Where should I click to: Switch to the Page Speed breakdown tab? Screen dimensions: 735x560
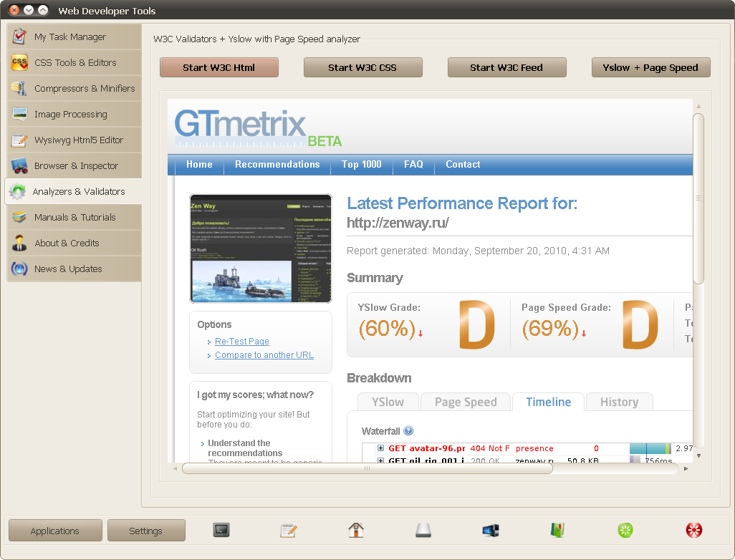pos(466,402)
